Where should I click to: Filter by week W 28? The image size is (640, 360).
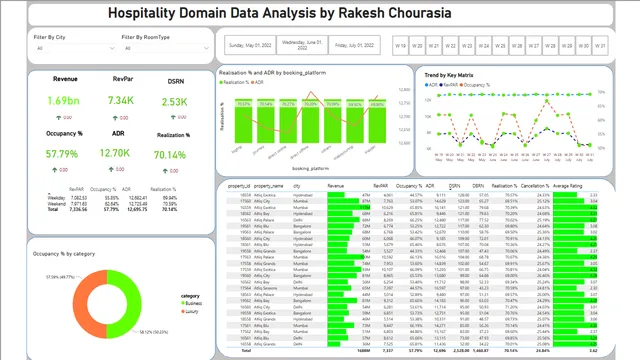point(550,46)
